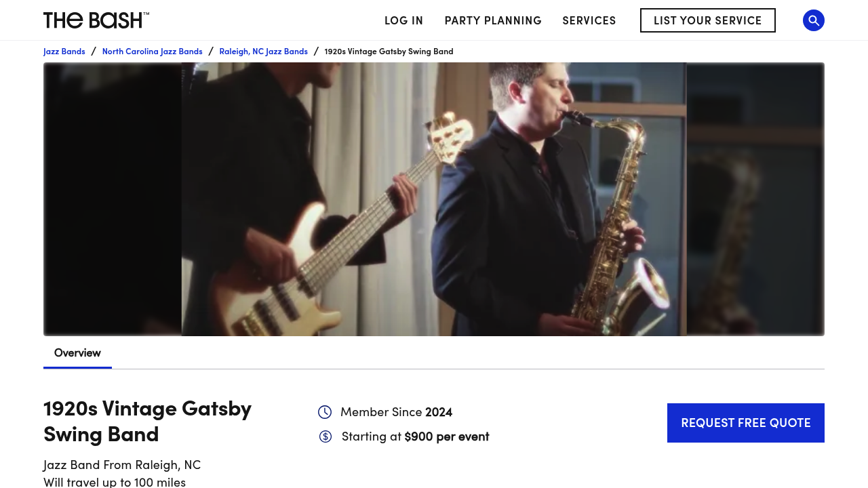This screenshot has width=868, height=488.
Task: Click the $900 per event price text
Action: (446, 436)
